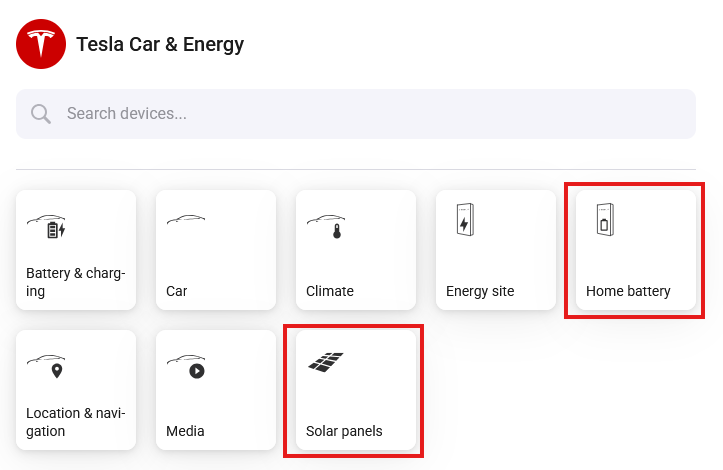Open the Car device card label
Screen dimensions: 723x470
point(177,291)
